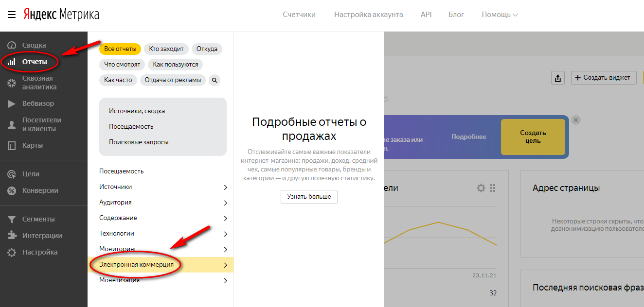644x307 pixels.
Task: Click the Создать виджет button
Action: click(604, 78)
